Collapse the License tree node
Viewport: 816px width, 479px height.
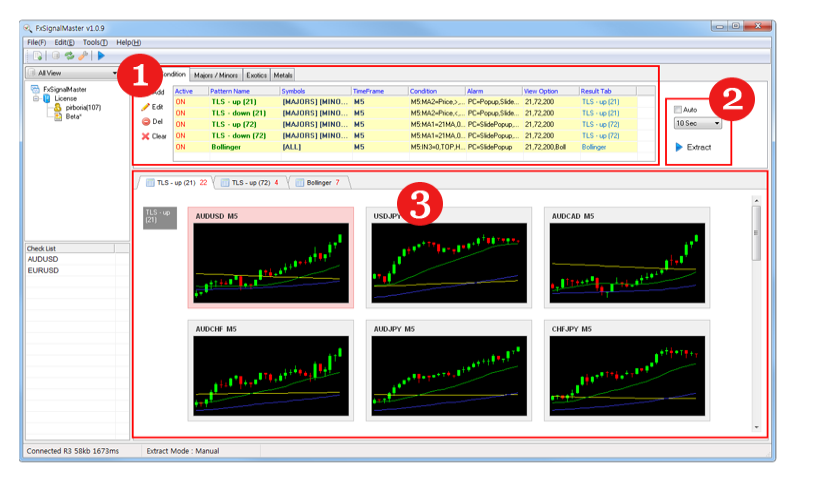tap(36, 98)
